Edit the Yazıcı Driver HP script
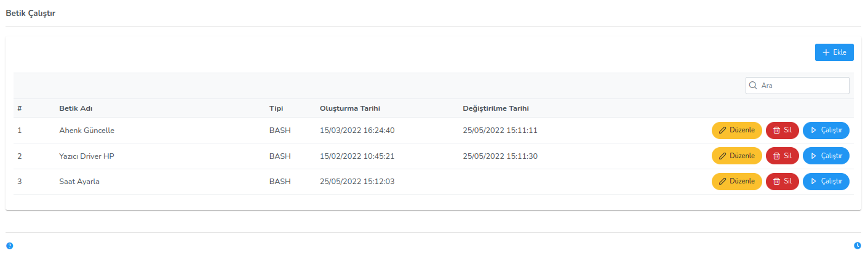 pos(736,156)
